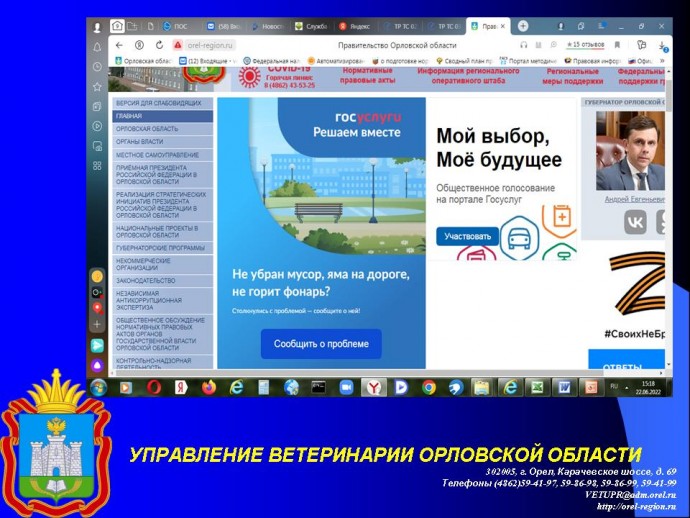Screen dimensions: 690x518
Task: Open notifications bell in browser sidebar
Action: coord(97,47)
